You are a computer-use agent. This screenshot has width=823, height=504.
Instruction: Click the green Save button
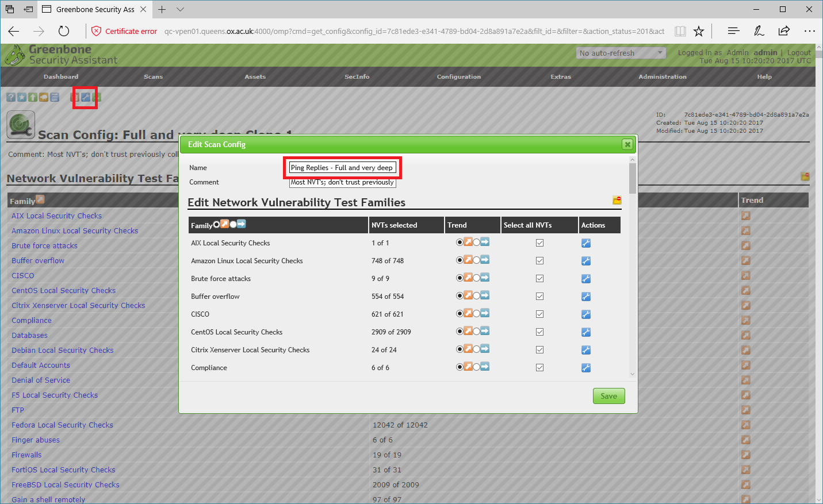[x=608, y=396]
